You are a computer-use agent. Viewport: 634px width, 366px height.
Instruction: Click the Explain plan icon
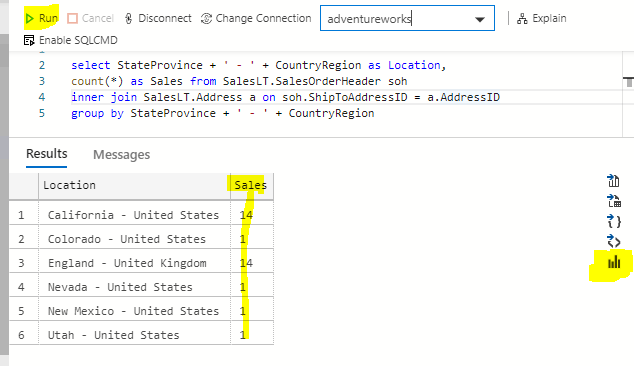522,19
